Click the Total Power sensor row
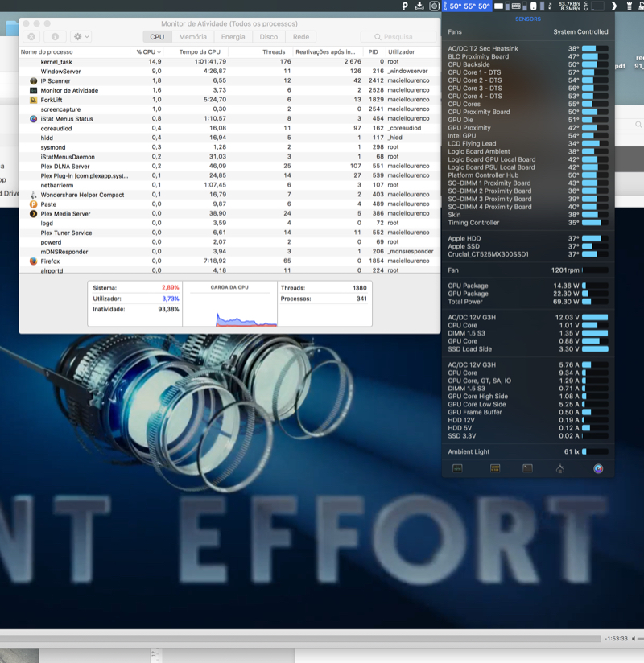Viewport: 644px width, 663px height. [528, 302]
